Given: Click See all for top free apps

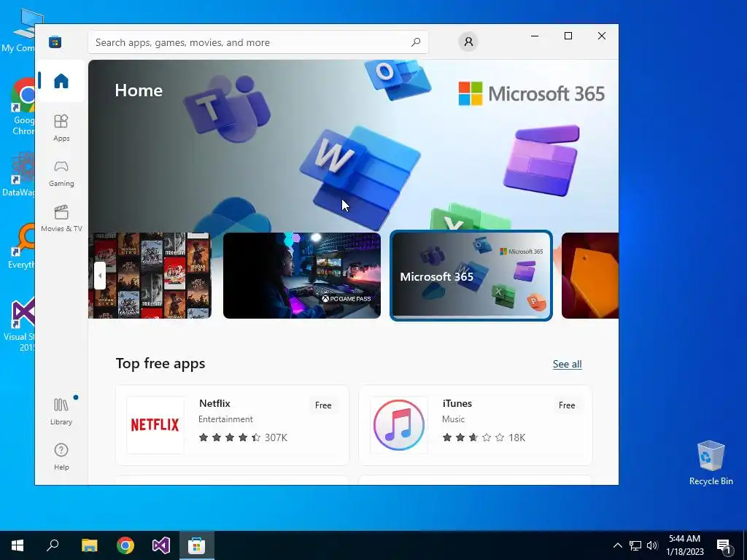Looking at the screenshot, I should pos(567,365).
